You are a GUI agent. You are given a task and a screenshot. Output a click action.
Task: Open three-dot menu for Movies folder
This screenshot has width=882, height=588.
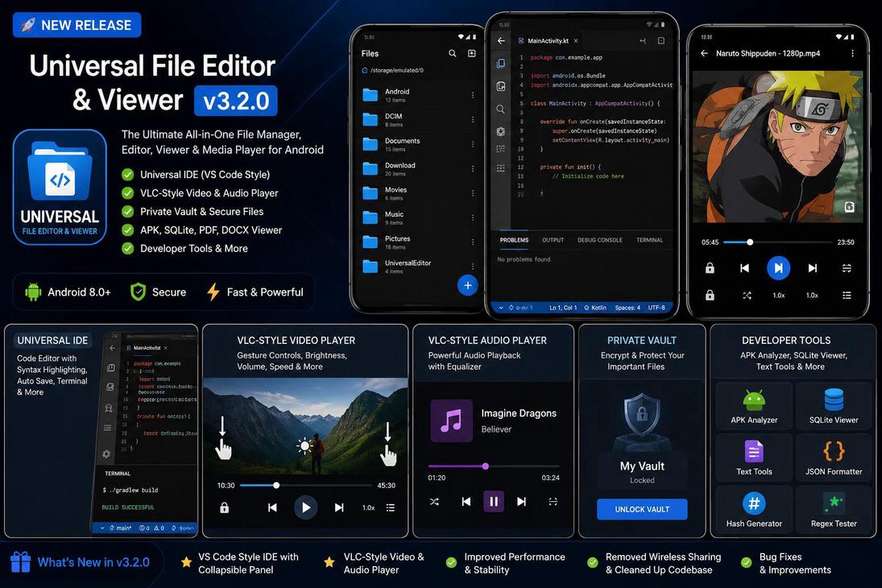tap(473, 193)
